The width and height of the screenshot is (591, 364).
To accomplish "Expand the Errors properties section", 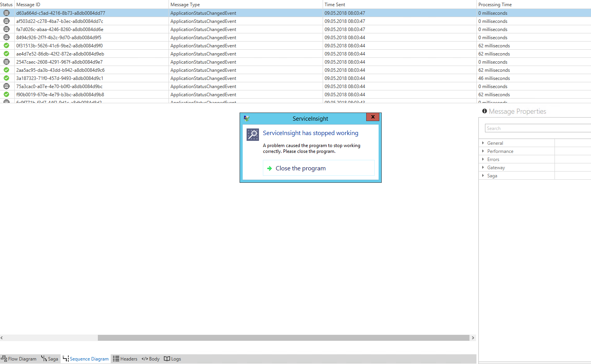I will click(483, 159).
